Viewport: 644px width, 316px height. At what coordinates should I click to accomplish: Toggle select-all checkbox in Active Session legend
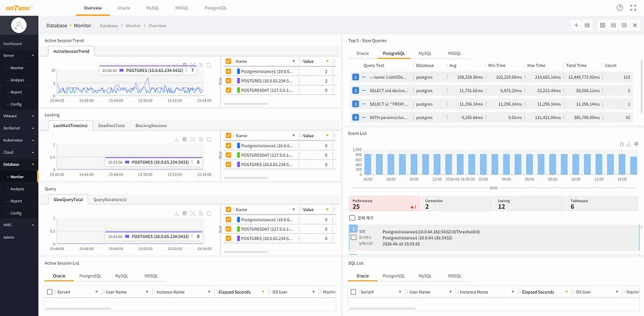click(x=229, y=61)
